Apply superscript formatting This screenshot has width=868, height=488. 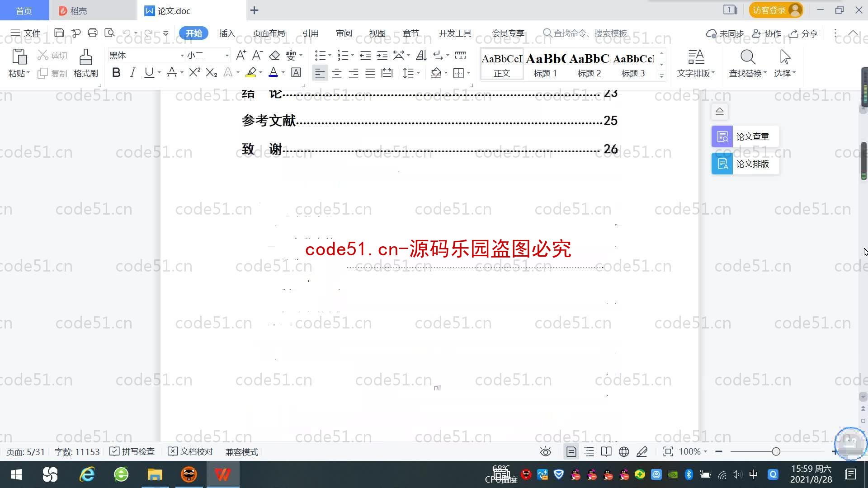point(194,72)
